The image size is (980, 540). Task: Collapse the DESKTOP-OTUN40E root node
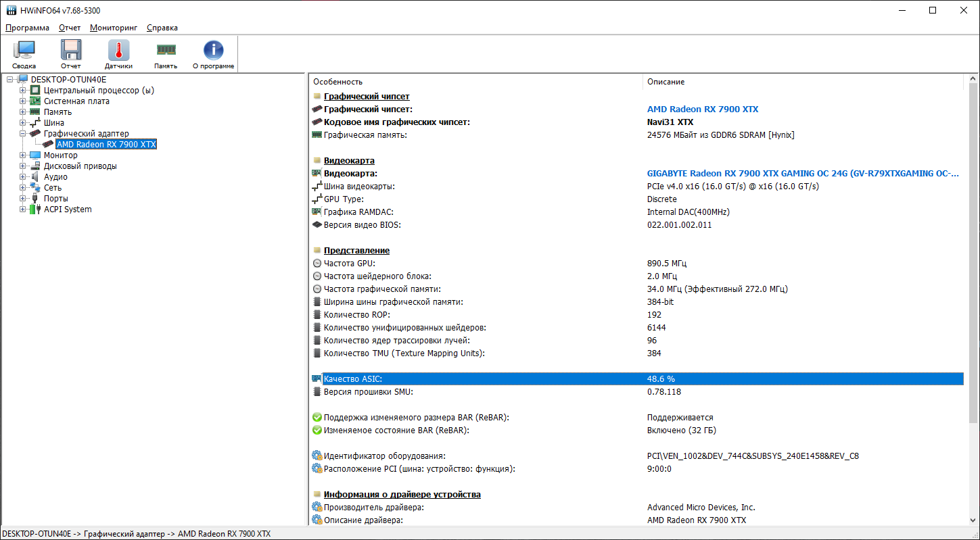click(x=10, y=80)
